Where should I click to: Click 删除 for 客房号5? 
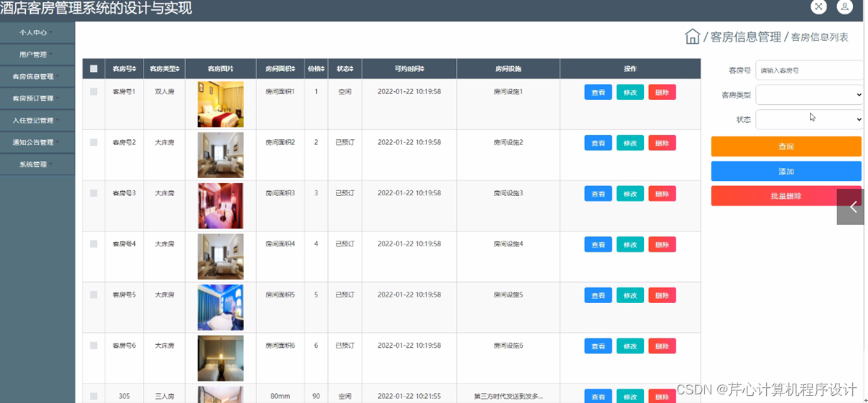662,295
